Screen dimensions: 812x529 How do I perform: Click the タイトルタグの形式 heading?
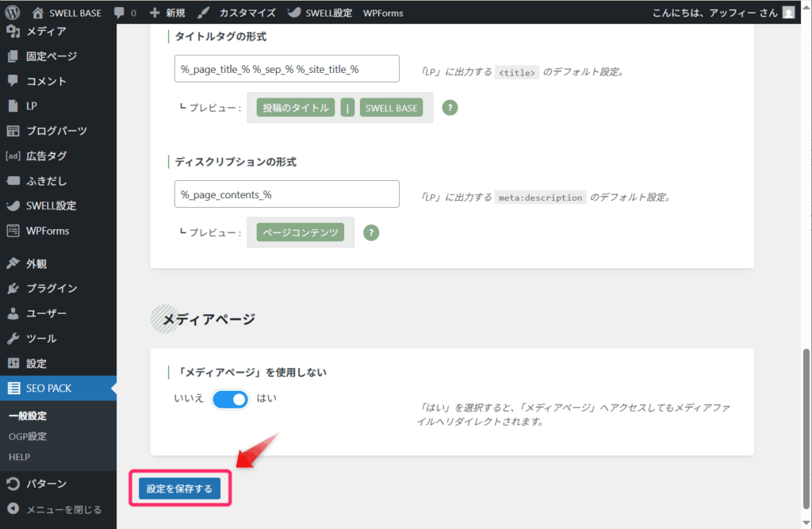(220, 36)
